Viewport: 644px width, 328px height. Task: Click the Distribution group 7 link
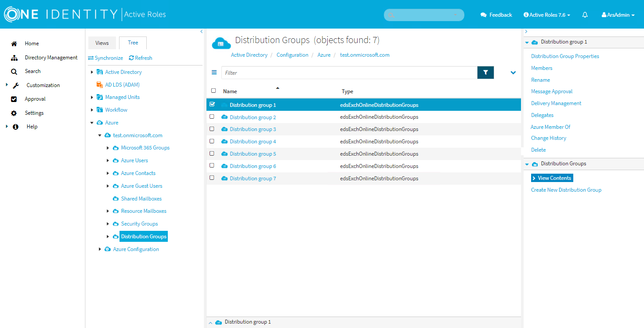253,179
